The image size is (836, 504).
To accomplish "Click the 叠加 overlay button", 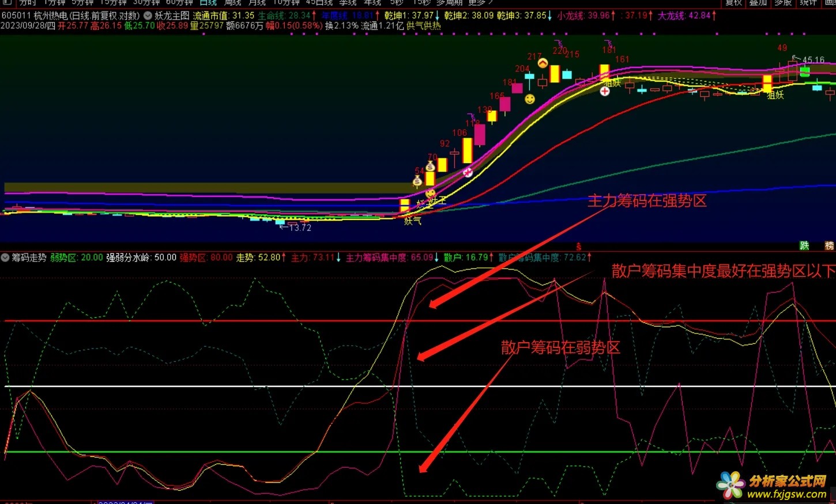I will [758, 3].
